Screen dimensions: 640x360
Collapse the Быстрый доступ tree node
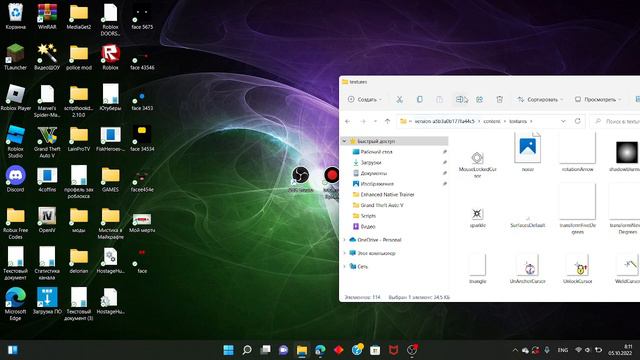(344, 141)
